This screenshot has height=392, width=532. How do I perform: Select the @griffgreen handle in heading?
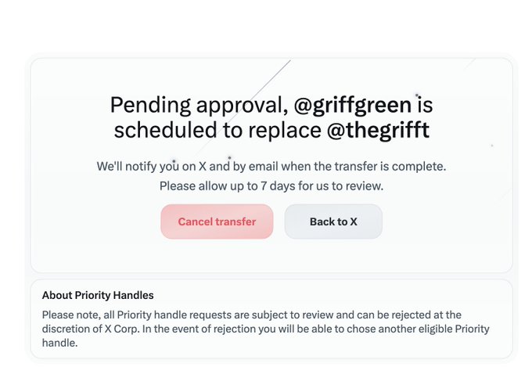pyautogui.click(x=352, y=105)
